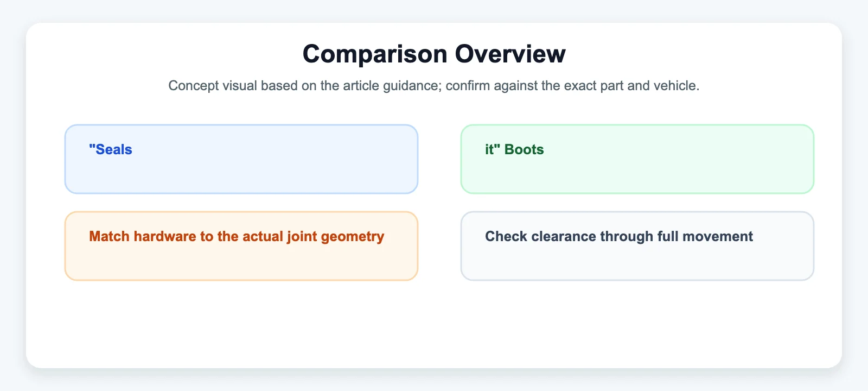This screenshot has width=868, height=391.
Task: Click the empty white area below the cards
Action: pyautogui.click(x=434, y=323)
